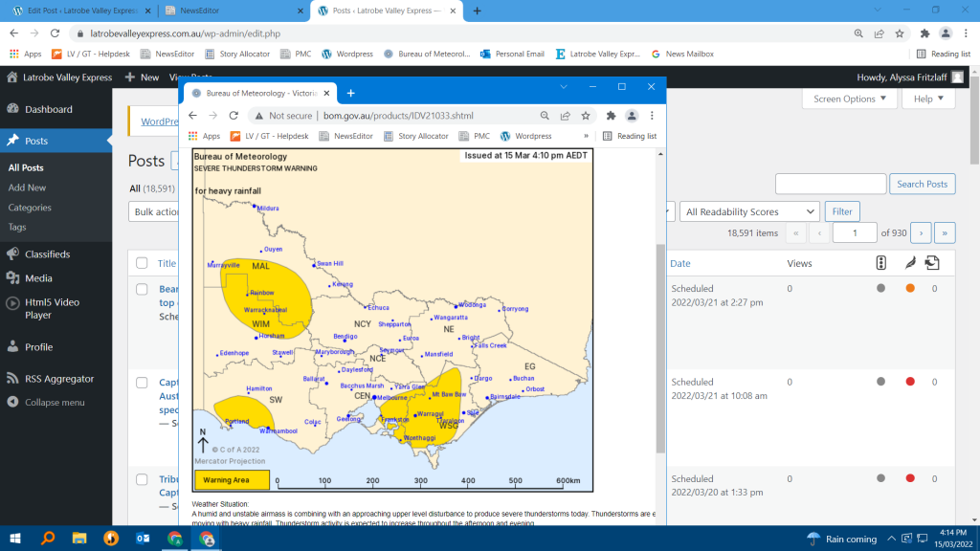Show more bookmarks chevron in BOM window
This screenshot has height=551, width=980.
[x=586, y=136]
